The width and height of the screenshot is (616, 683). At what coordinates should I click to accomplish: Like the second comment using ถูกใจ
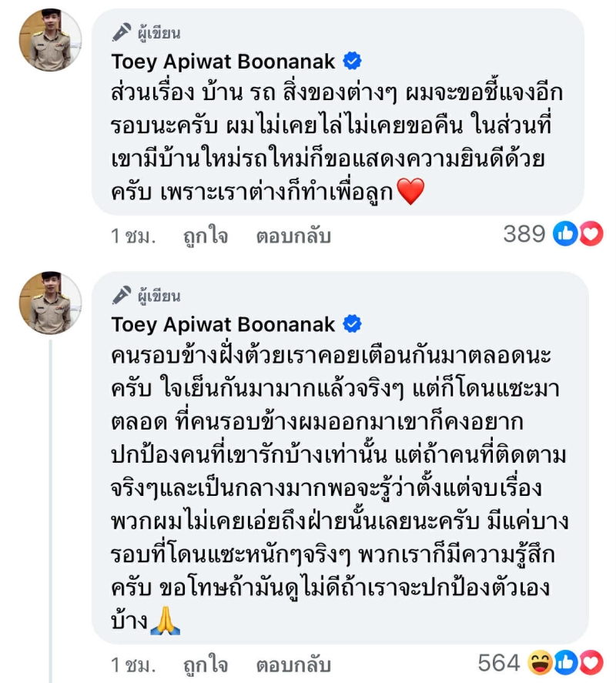pyautogui.click(x=206, y=664)
